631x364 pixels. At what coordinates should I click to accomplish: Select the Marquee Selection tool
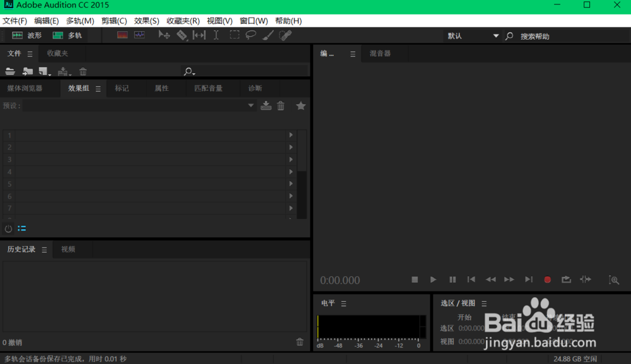(x=234, y=35)
